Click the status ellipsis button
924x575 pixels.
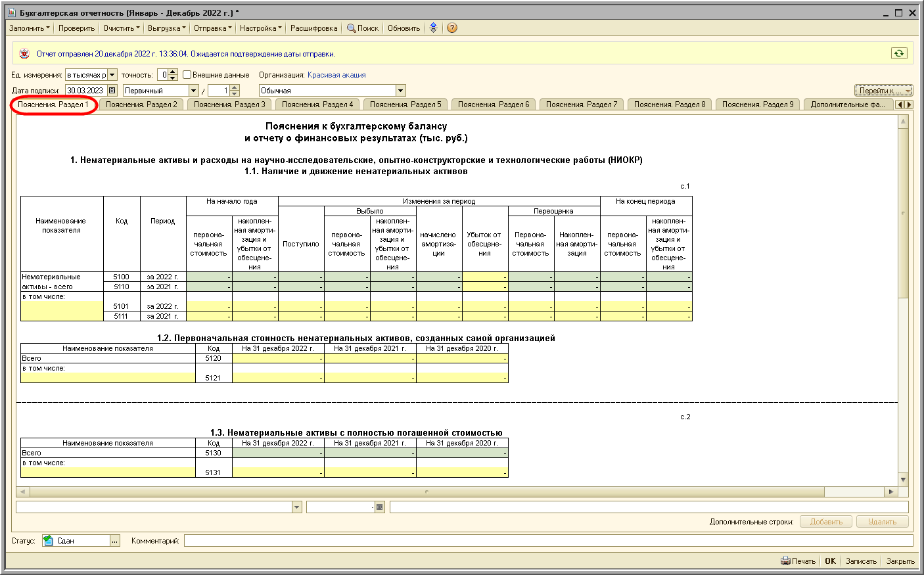coord(115,541)
